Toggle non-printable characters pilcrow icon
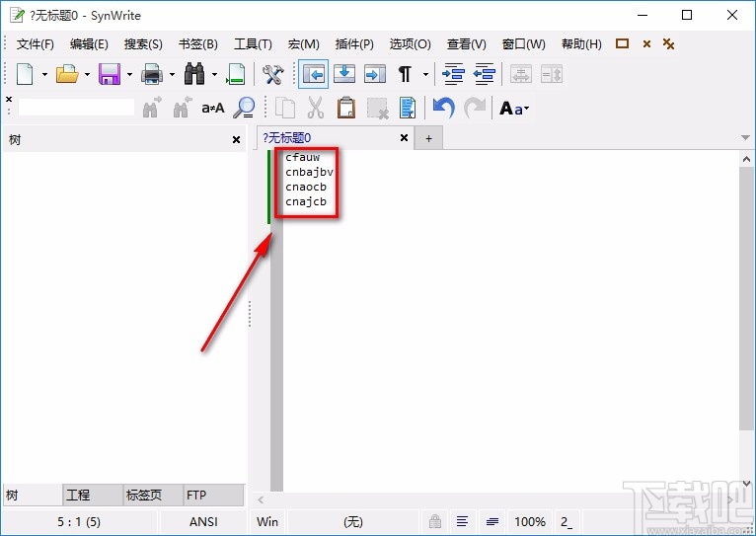 [x=404, y=74]
